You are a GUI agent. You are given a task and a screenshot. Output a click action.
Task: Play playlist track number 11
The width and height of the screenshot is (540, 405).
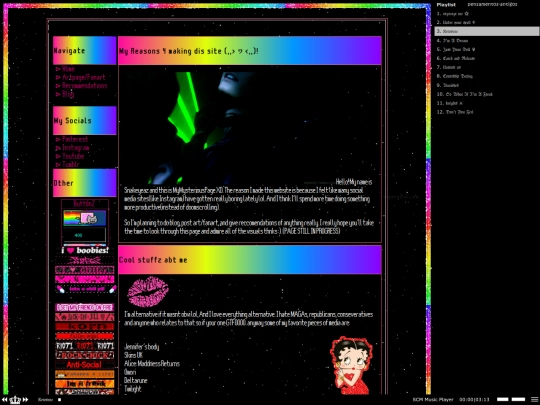point(487,103)
